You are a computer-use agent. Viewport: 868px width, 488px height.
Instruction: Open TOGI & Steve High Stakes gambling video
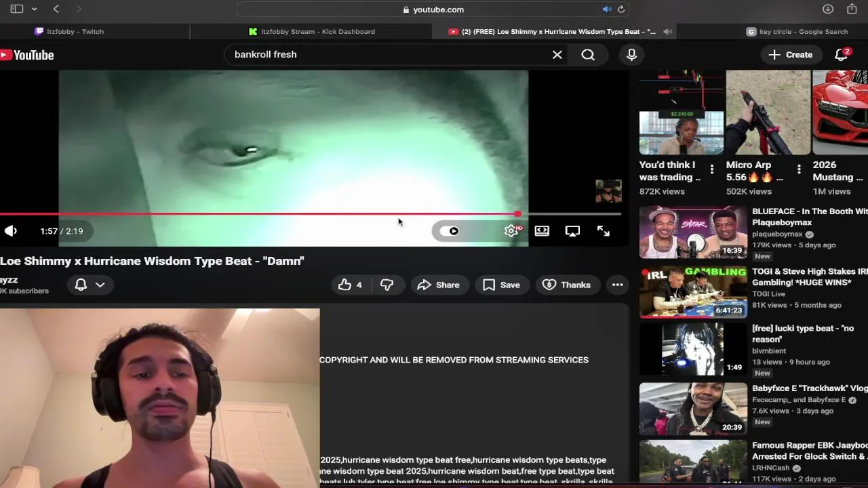[810, 277]
